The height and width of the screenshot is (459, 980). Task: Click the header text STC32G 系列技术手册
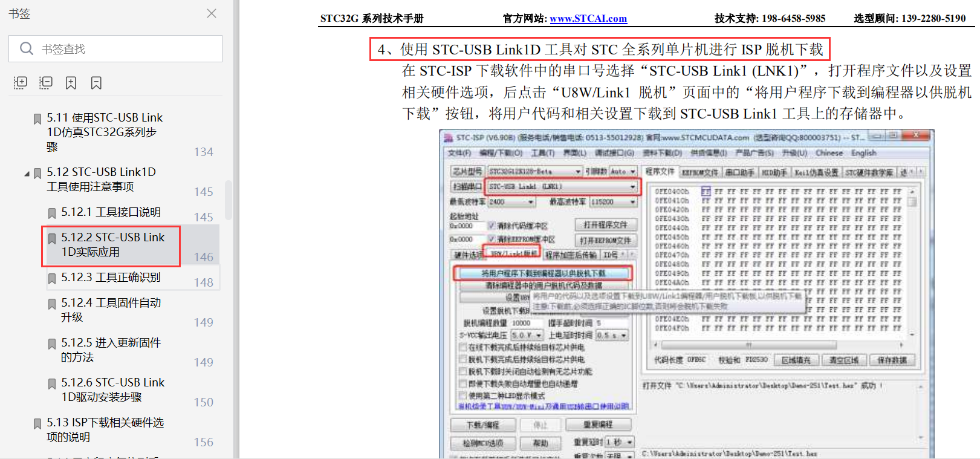[x=372, y=18]
